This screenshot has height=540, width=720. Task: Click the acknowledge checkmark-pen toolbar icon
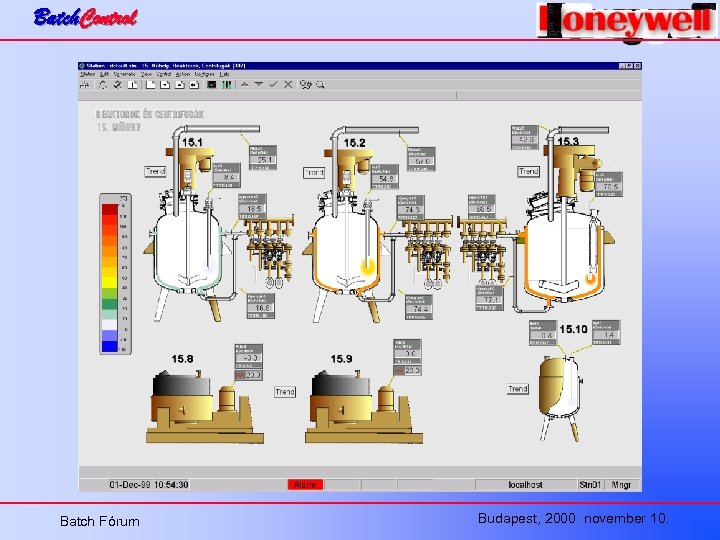[x=118, y=84]
